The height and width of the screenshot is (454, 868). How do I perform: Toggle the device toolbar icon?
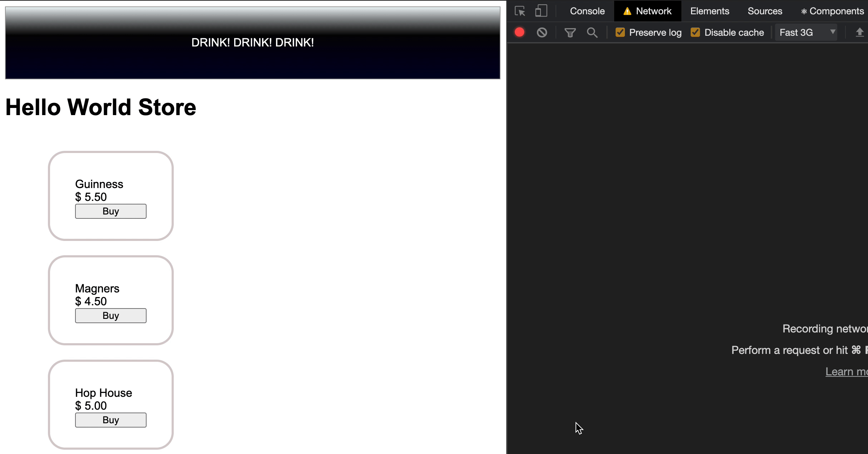(541, 11)
